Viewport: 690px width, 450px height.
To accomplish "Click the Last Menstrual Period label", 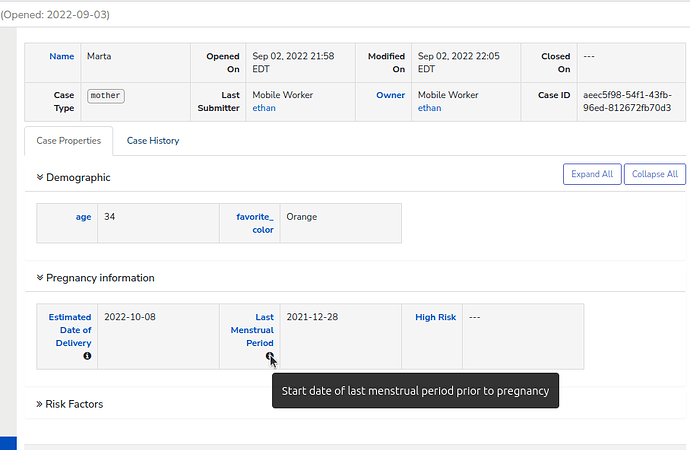I will (252, 330).
